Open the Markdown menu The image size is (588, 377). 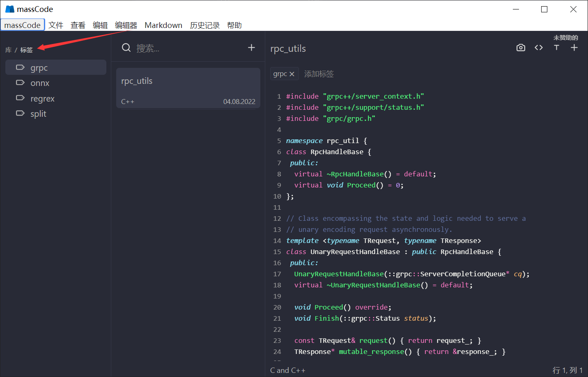163,25
